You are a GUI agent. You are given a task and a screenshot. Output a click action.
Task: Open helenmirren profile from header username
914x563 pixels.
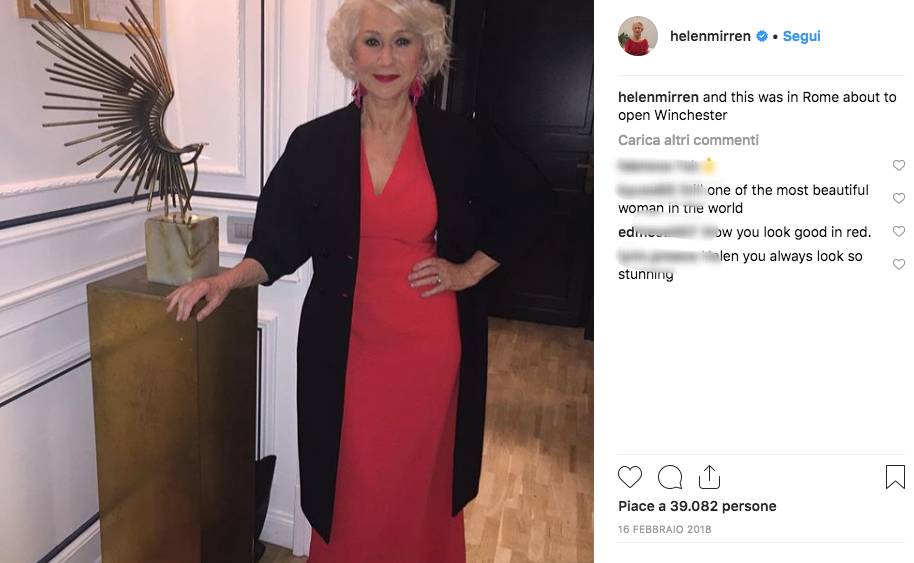pyautogui.click(x=710, y=36)
